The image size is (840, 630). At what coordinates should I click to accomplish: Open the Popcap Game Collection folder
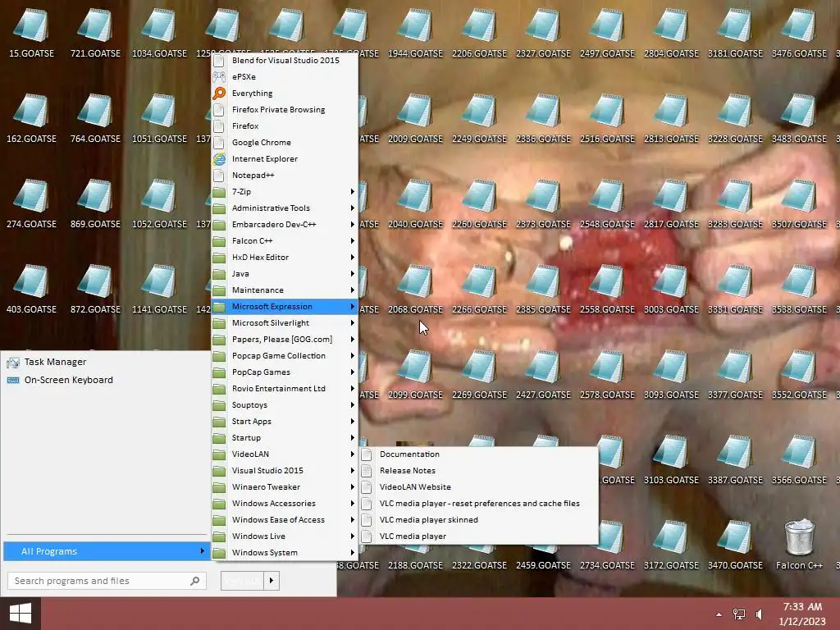coord(285,356)
